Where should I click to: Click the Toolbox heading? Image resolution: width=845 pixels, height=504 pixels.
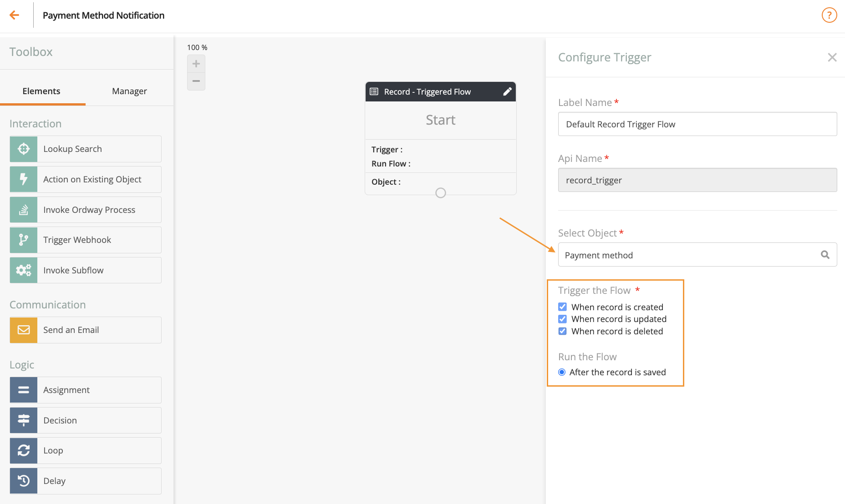[x=31, y=52]
